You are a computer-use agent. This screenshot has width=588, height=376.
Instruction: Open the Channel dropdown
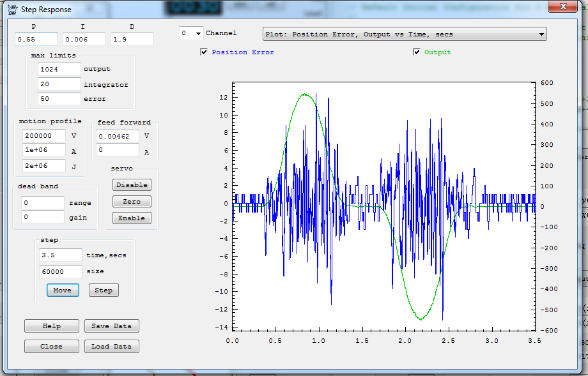tap(191, 33)
